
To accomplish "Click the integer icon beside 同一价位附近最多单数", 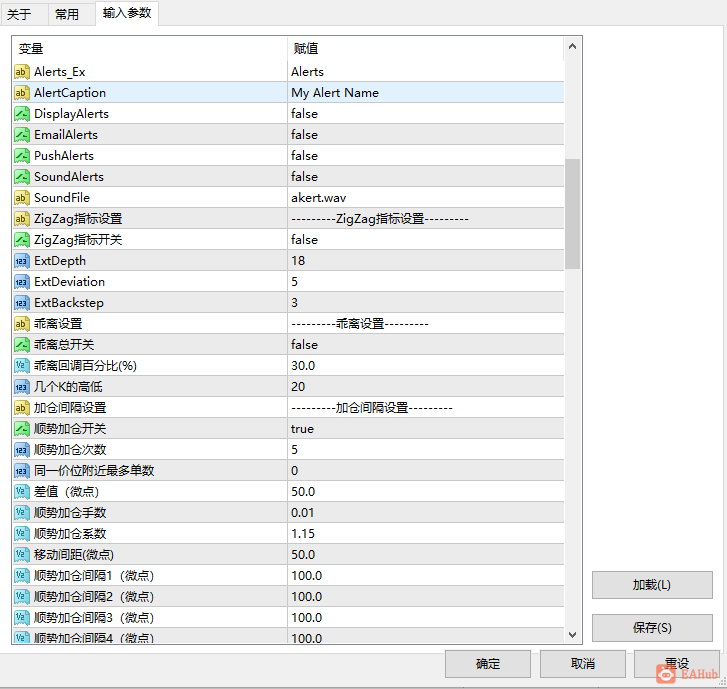I will pyautogui.click(x=22, y=471).
